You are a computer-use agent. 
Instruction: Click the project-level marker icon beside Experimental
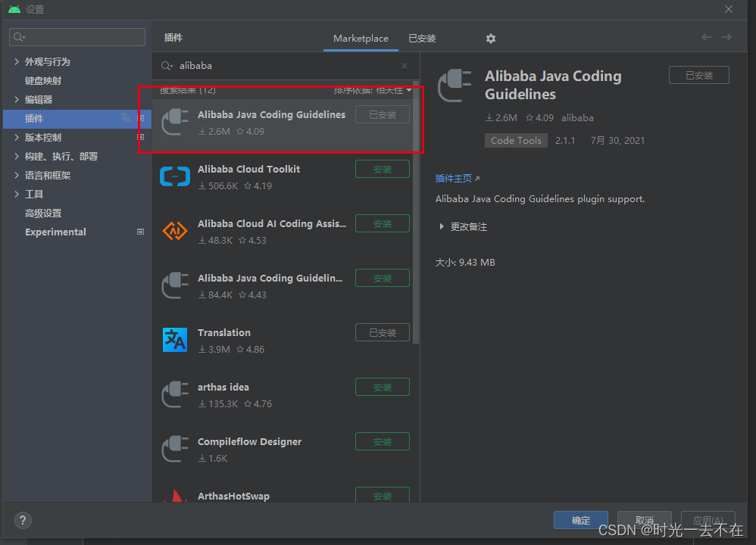140,232
